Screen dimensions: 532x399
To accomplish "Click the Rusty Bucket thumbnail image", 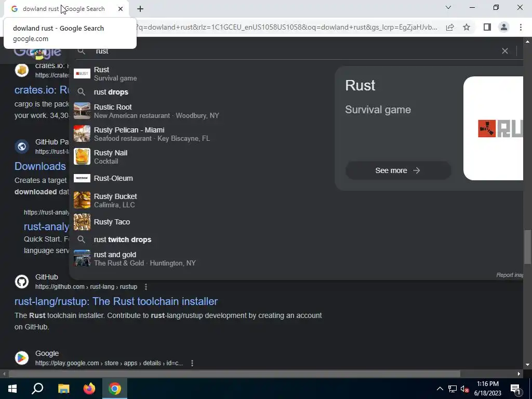I will coord(82,200).
